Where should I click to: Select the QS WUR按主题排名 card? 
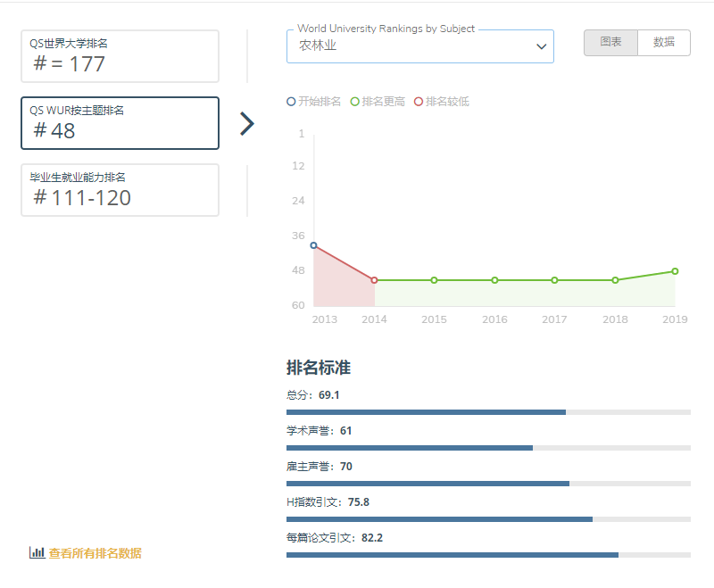pos(120,123)
